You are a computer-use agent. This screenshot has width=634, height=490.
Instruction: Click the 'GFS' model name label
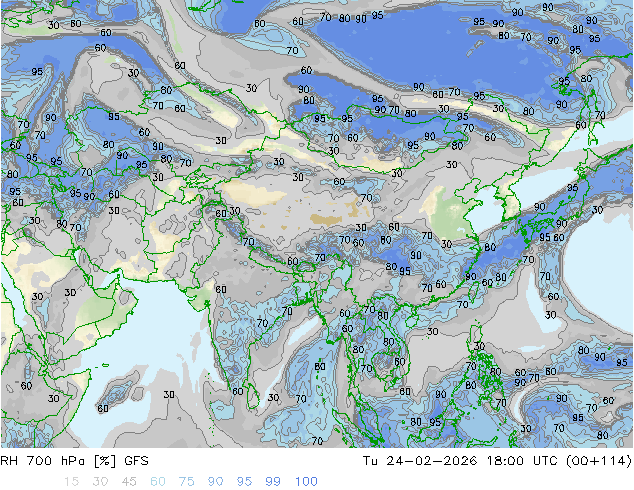tap(136, 461)
